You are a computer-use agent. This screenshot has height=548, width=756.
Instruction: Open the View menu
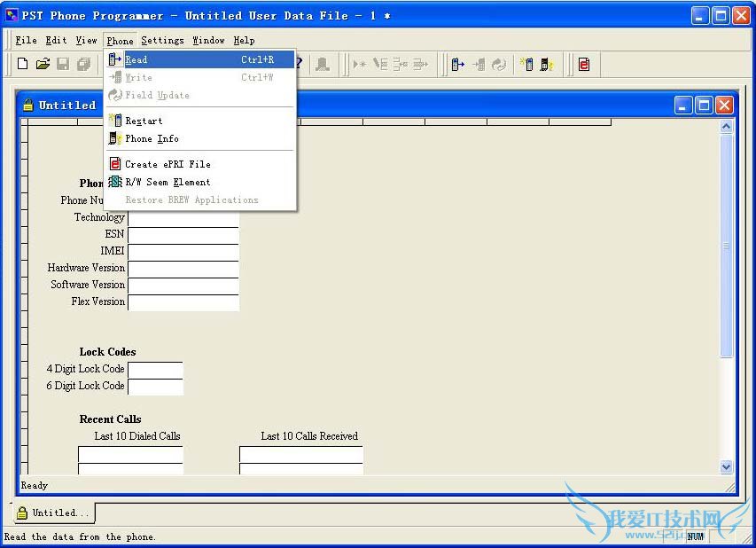[86, 41]
